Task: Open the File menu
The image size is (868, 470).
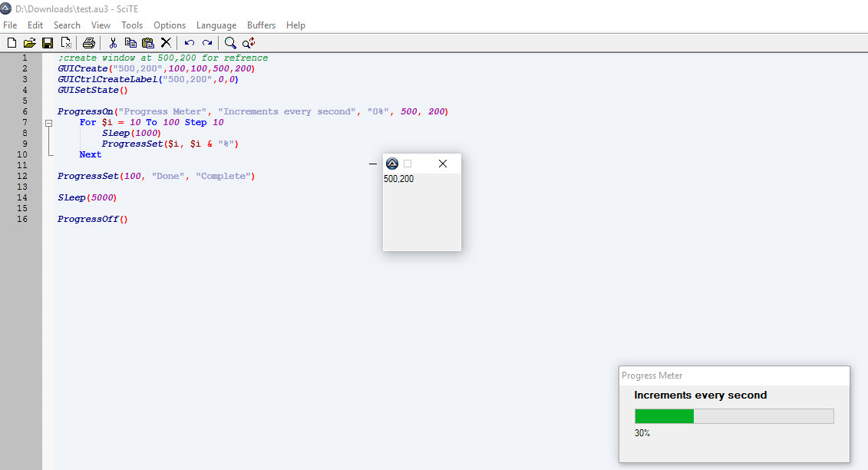Action: [10, 25]
